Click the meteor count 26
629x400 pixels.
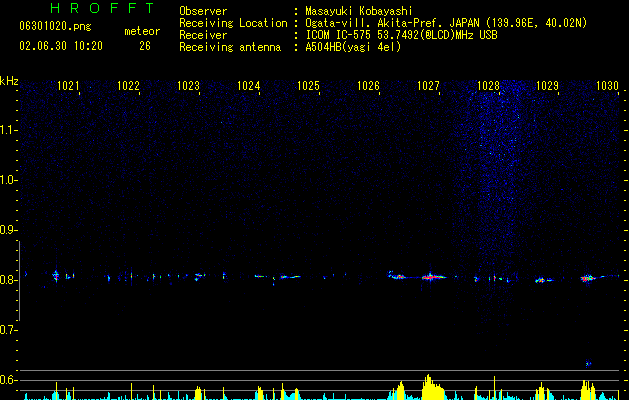pos(145,46)
